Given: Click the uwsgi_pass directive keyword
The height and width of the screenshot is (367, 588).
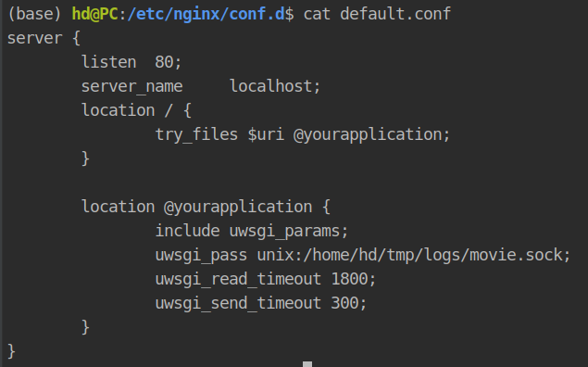Looking at the screenshot, I should point(201,256).
